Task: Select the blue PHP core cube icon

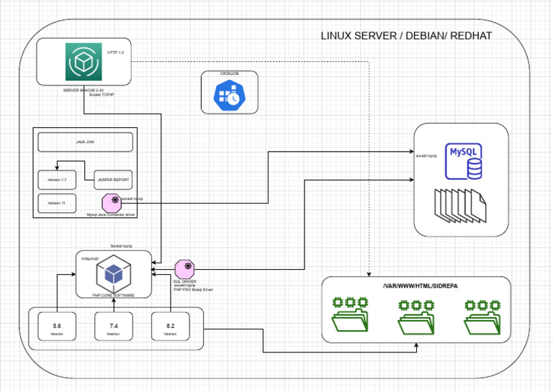Action: point(114,273)
